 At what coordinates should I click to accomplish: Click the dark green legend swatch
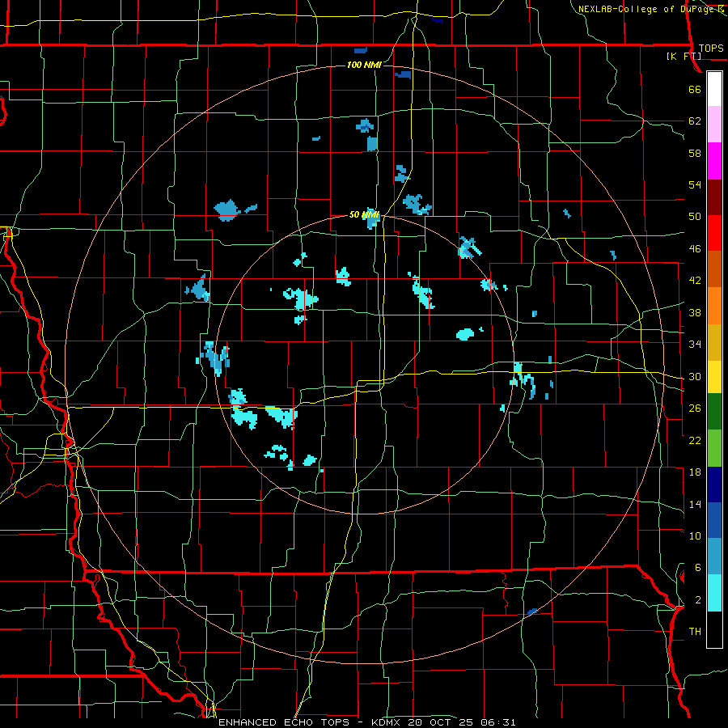714,412
